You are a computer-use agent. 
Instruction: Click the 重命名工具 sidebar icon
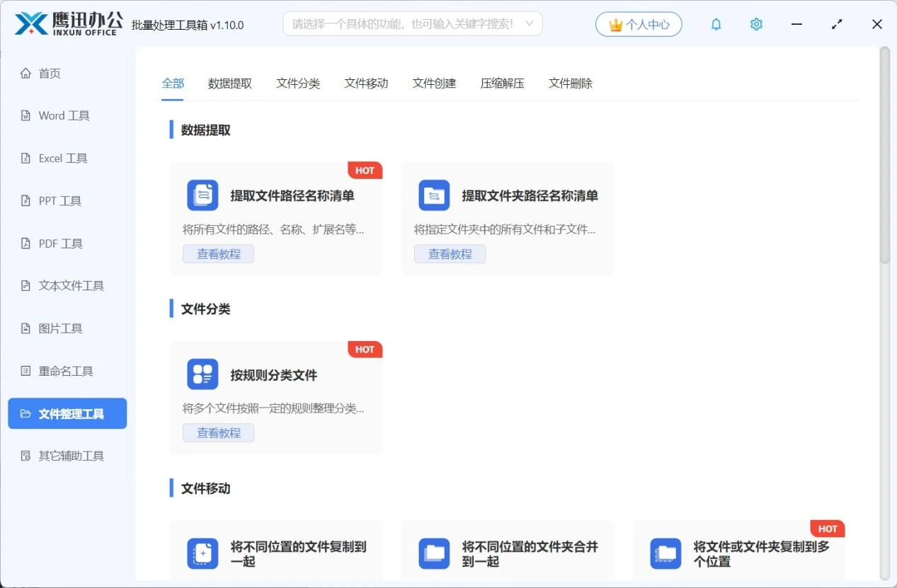tap(26, 370)
